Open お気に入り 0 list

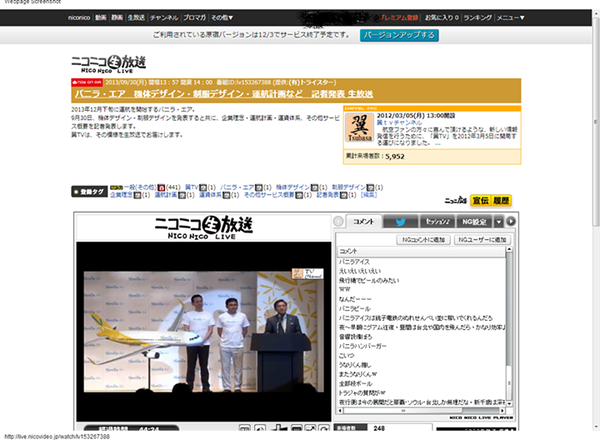(x=442, y=18)
